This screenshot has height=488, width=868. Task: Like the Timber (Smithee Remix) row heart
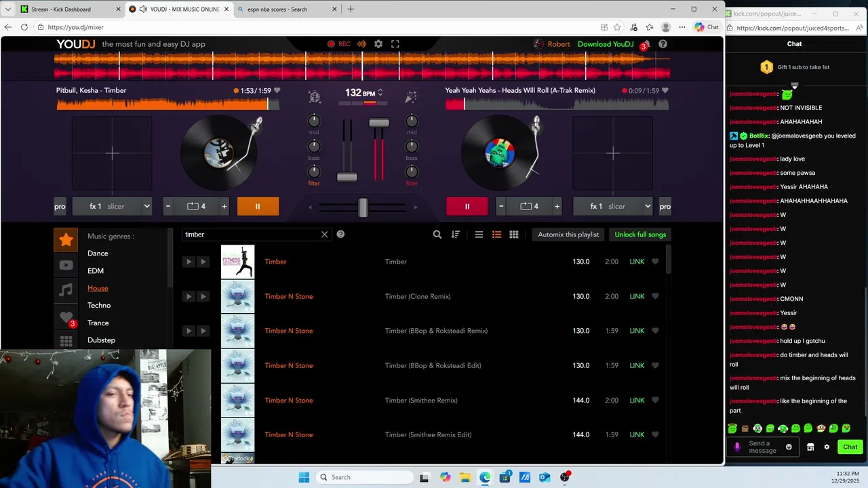[x=655, y=400]
